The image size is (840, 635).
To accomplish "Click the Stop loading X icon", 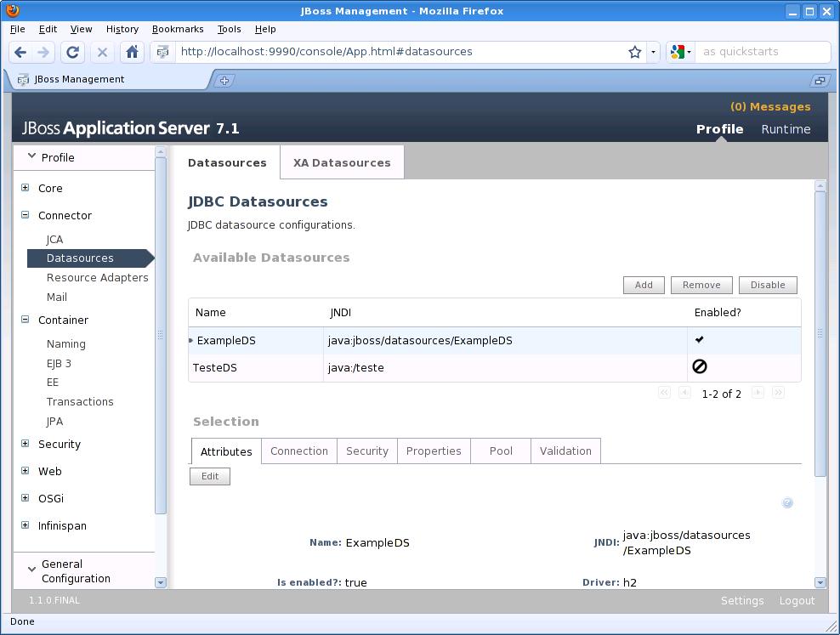I will [102, 52].
